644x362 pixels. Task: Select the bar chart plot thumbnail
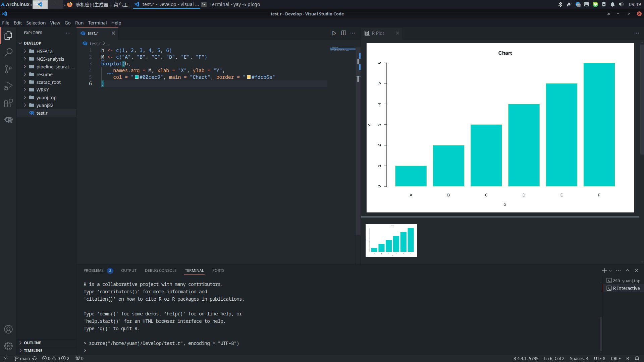pos(391,241)
